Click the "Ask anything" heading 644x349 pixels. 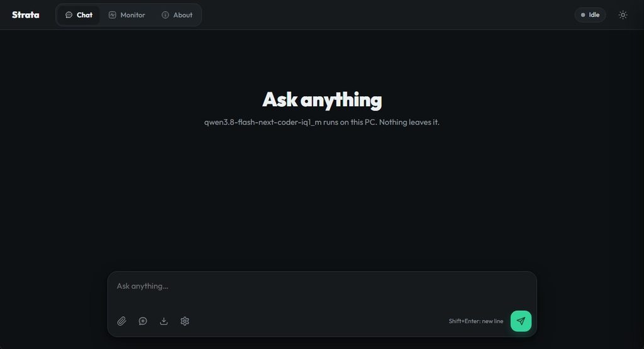pos(322,100)
